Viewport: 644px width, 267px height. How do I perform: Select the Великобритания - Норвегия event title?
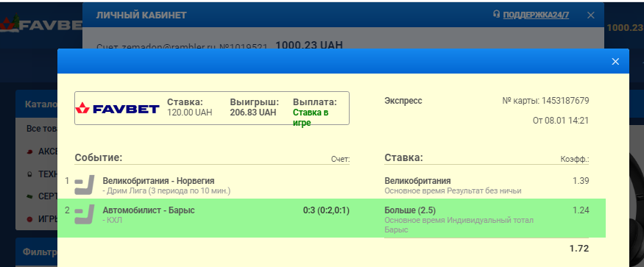(158, 181)
